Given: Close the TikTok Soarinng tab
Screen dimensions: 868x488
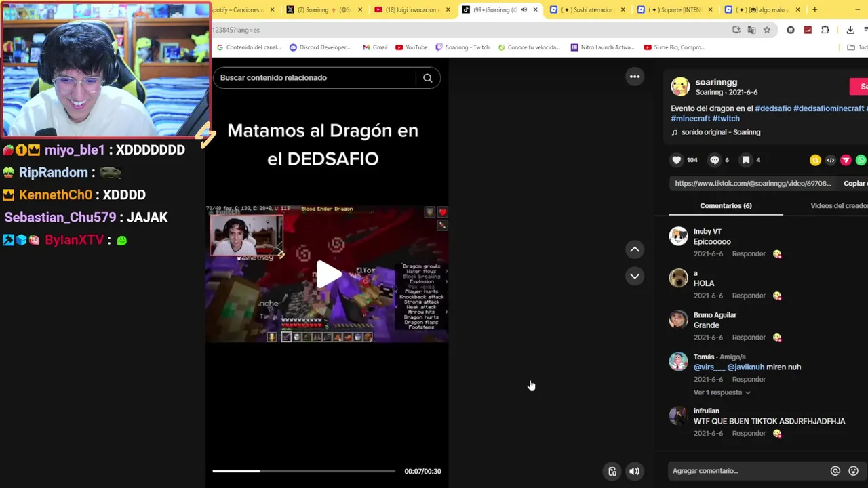Looking at the screenshot, I should tap(536, 9).
